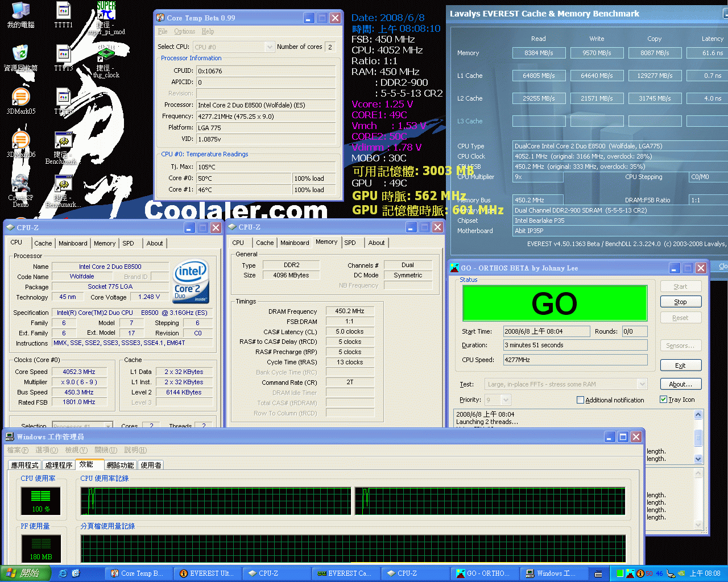Image resolution: width=728 pixels, height=582 pixels.
Task: Toggle the Tray Icon checkbox in ORTHOS
Action: [663, 400]
